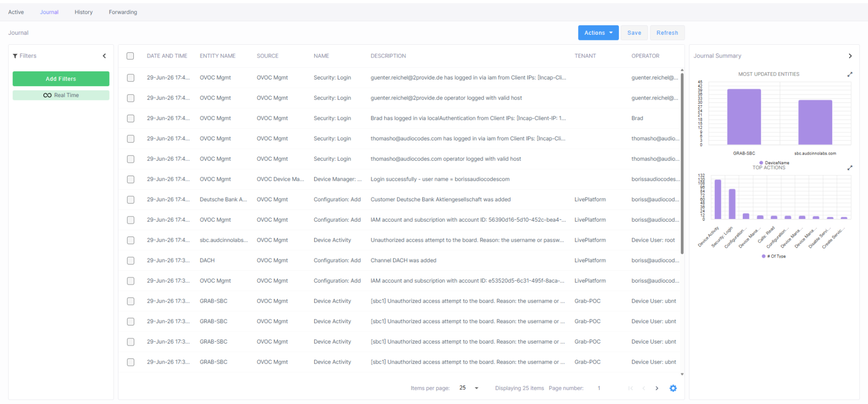Toggle the select-all checkbox in the header
Image resolution: width=868 pixels, height=404 pixels.
point(130,56)
